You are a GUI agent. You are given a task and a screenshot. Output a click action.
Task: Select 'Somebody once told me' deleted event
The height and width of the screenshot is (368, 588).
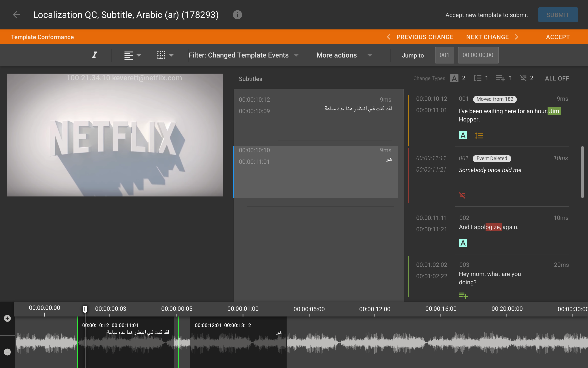(x=490, y=170)
